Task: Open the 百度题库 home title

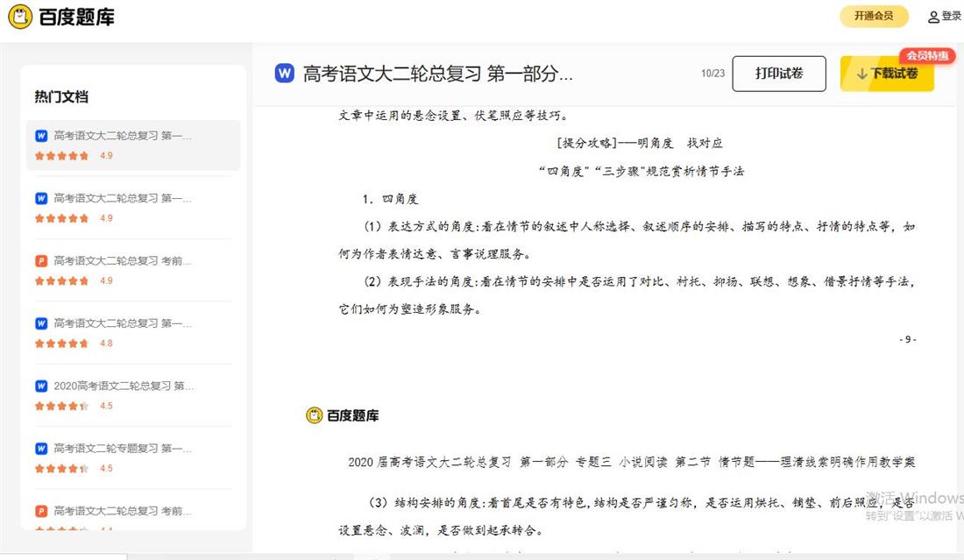Action: pos(76,18)
